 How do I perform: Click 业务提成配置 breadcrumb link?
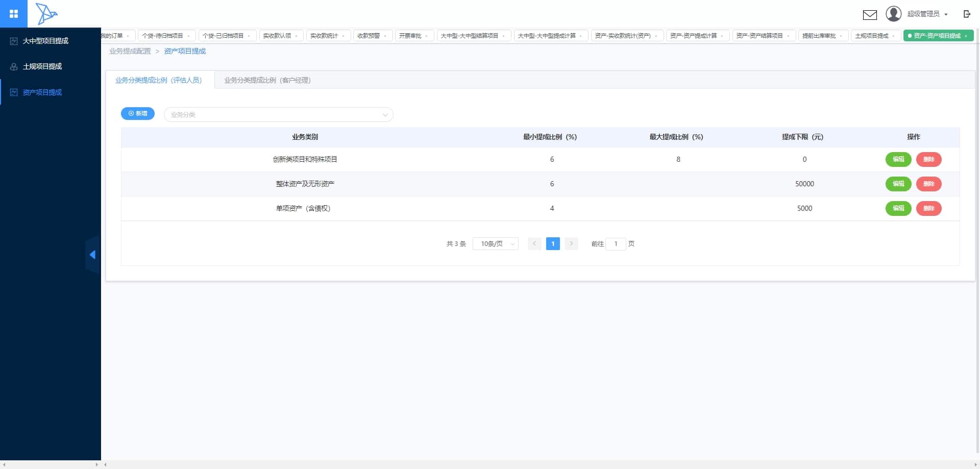coord(130,51)
